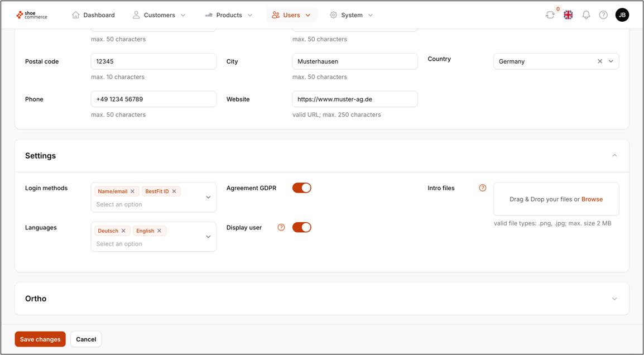Open language selector UK flag icon
Screen dimensions: 644x355
(568, 15)
